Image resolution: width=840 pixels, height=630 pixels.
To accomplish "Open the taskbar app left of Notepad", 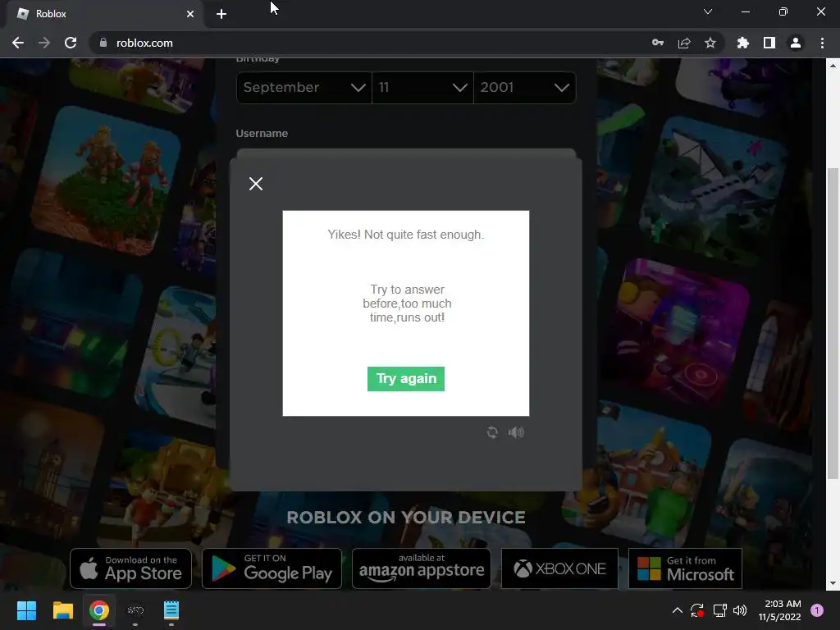I will 135,610.
